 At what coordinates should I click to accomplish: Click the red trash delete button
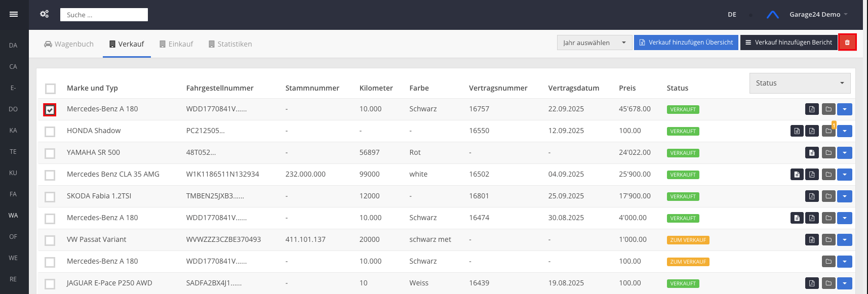point(847,43)
